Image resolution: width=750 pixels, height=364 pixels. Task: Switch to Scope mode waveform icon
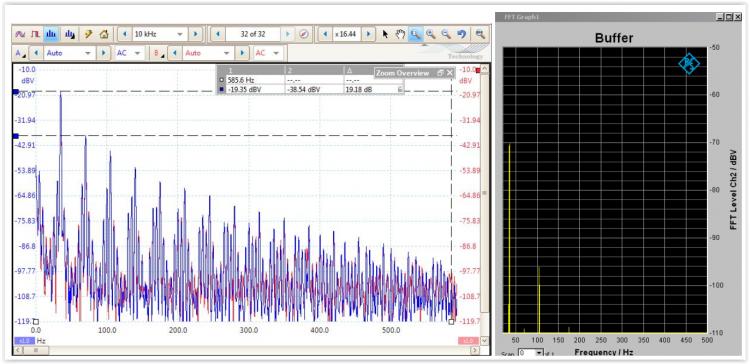(20, 34)
